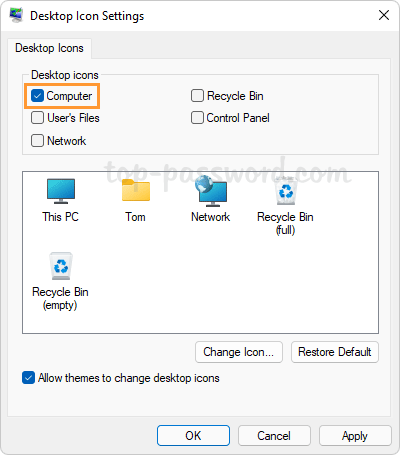
Task: Click the title bar computer icon
Action: pyautogui.click(x=16, y=15)
